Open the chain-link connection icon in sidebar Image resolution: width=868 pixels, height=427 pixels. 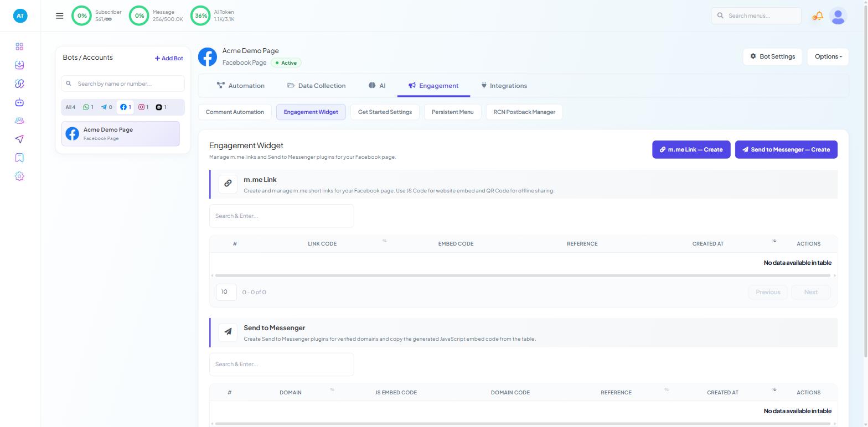pos(19,84)
